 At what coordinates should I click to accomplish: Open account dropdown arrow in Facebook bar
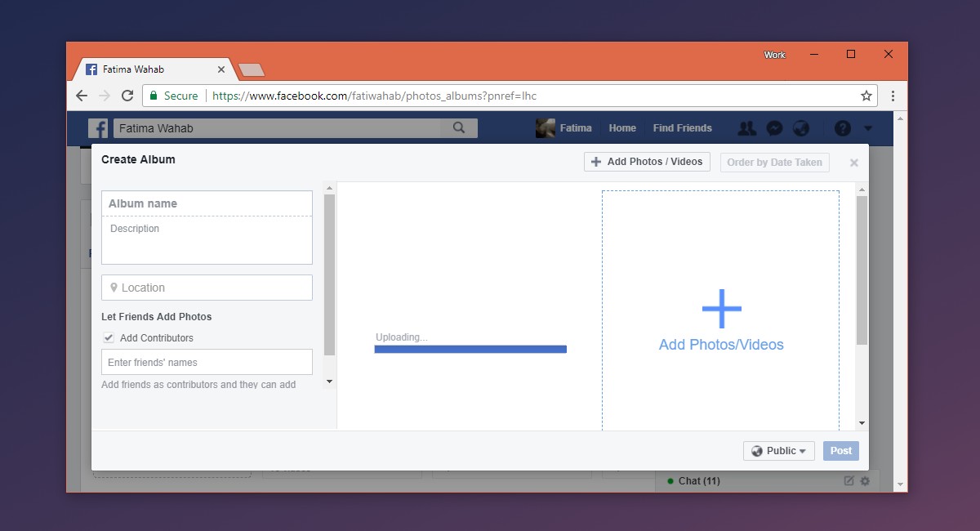(x=867, y=128)
